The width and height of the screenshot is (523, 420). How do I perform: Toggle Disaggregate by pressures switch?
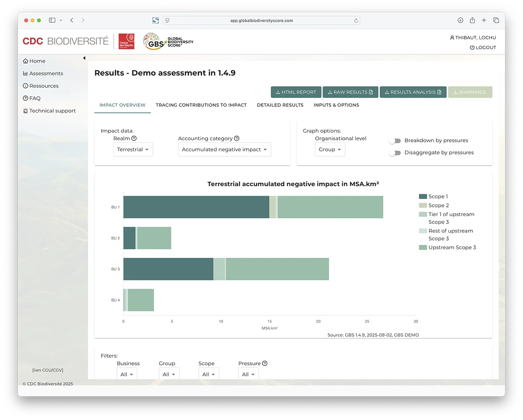[x=395, y=153]
